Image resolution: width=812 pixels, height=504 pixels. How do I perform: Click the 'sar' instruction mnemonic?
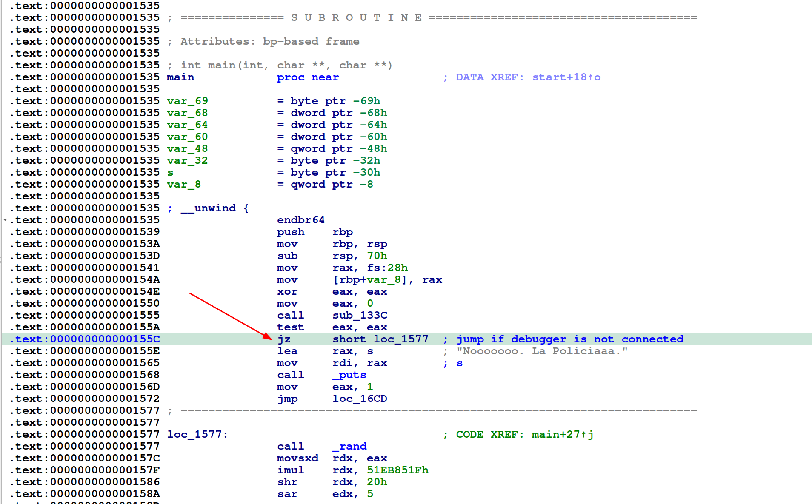pos(287,494)
